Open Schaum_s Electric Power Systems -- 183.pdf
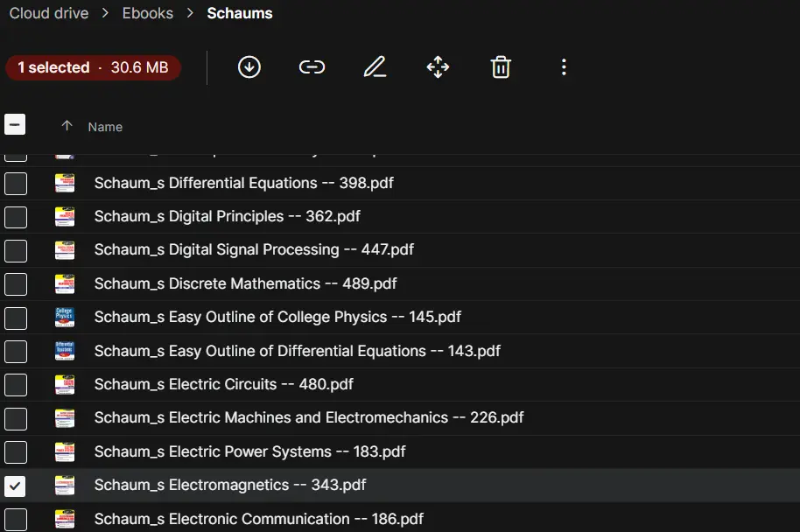800x532 pixels. pos(250,451)
